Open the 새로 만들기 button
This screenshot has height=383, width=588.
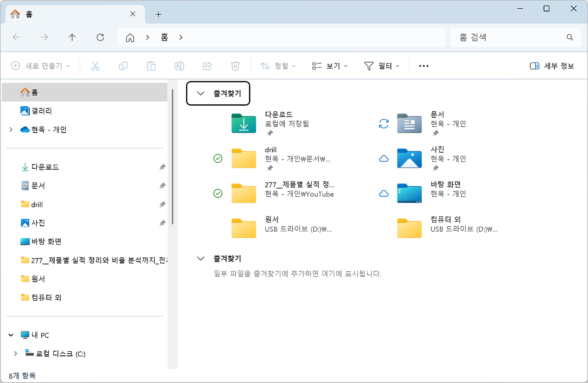point(40,66)
